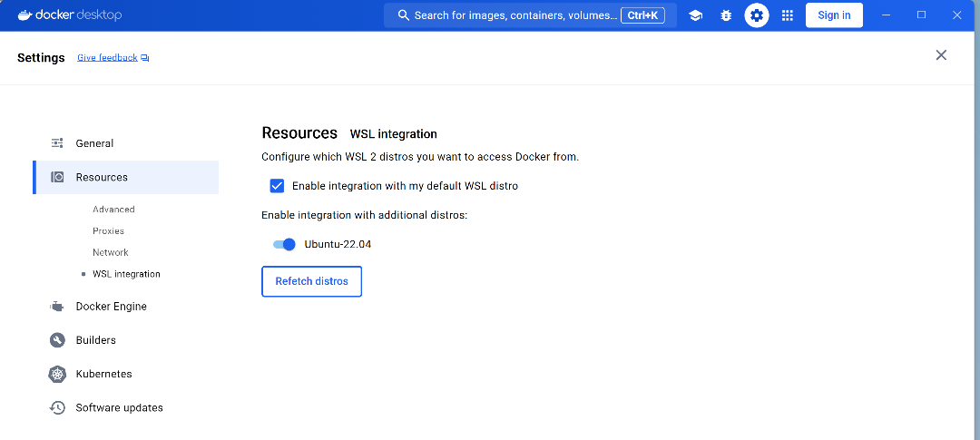This screenshot has width=980, height=440.
Task: Open the Advanced resources subsection
Action: pyautogui.click(x=113, y=210)
